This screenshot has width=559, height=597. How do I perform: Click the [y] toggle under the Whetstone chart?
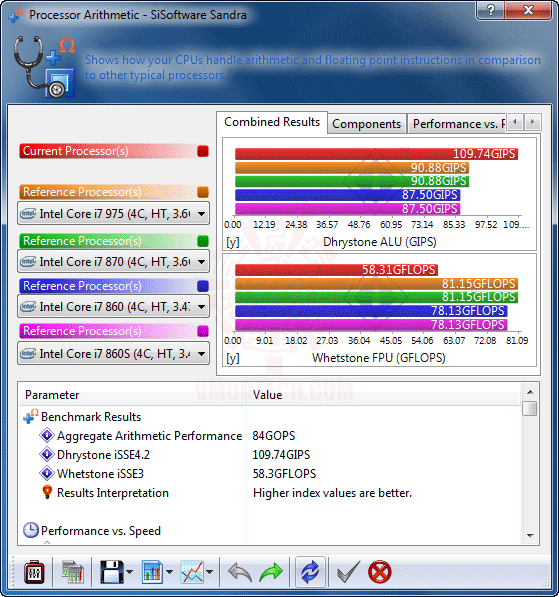pos(233,358)
